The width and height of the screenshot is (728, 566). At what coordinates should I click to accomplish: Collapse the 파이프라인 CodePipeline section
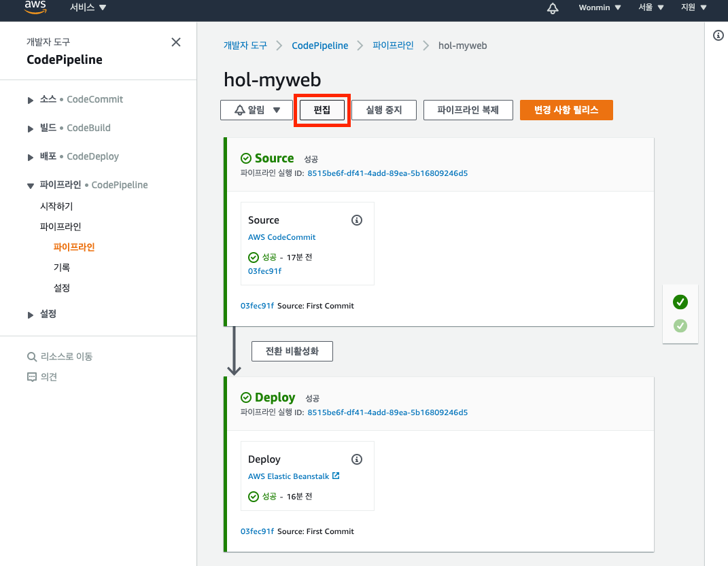30,185
